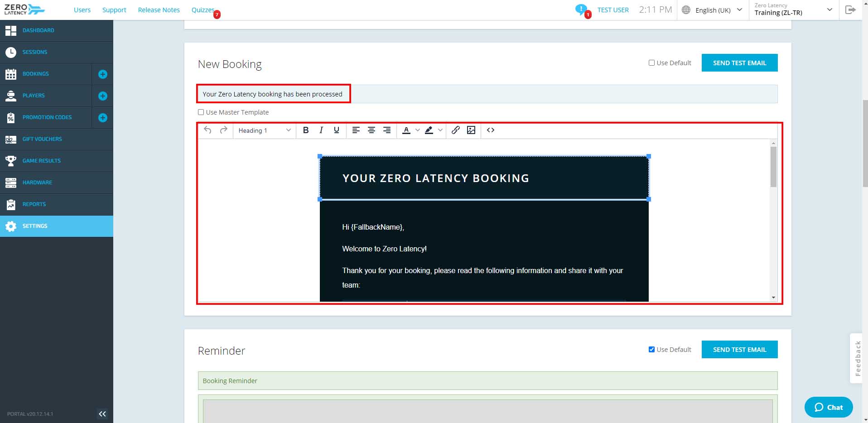The width and height of the screenshot is (868, 423).
Task: Go to Players in the sidebar
Action: pos(46,96)
